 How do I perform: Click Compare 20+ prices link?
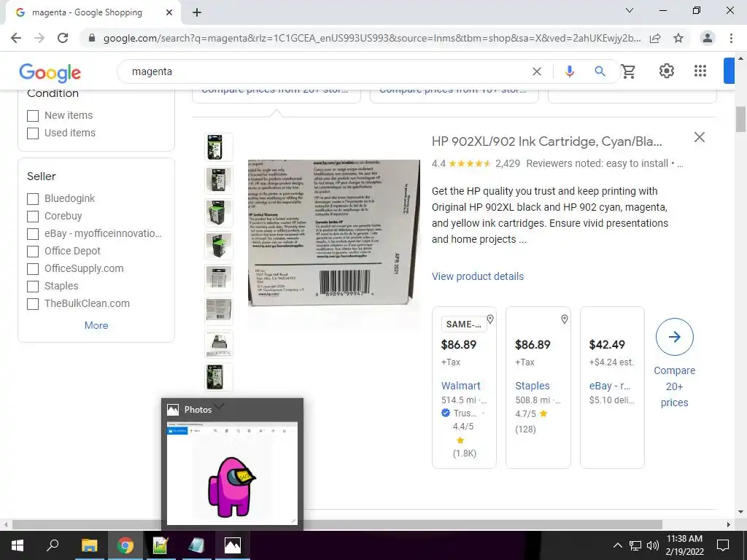tap(674, 386)
